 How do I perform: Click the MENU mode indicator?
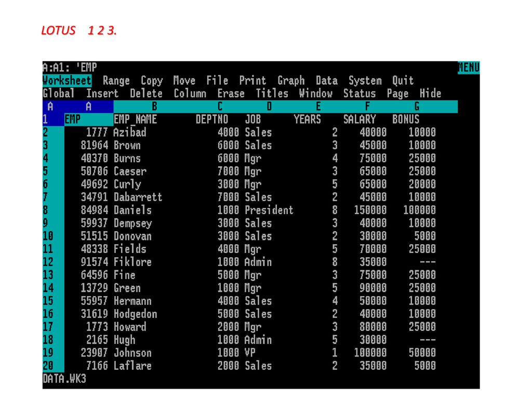click(469, 68)
